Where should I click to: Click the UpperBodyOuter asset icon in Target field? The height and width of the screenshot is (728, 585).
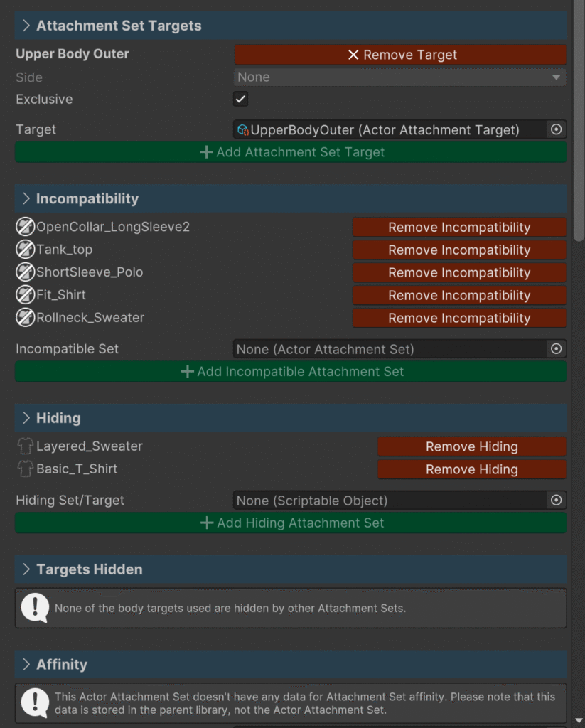[x=243, y=129]
